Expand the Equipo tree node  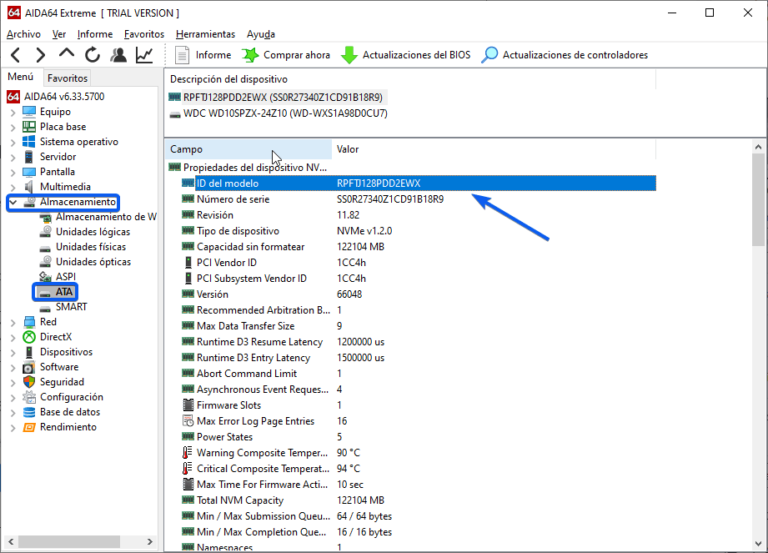coord(13,112)
